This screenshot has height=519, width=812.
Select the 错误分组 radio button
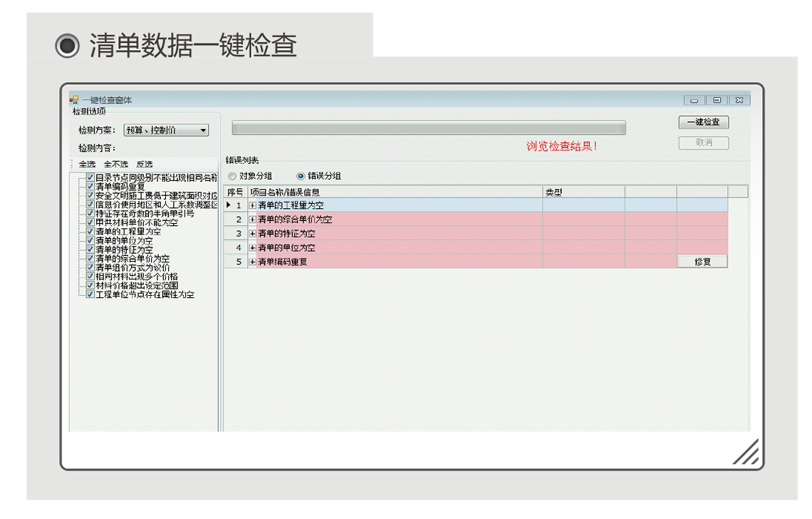point(301,176)
